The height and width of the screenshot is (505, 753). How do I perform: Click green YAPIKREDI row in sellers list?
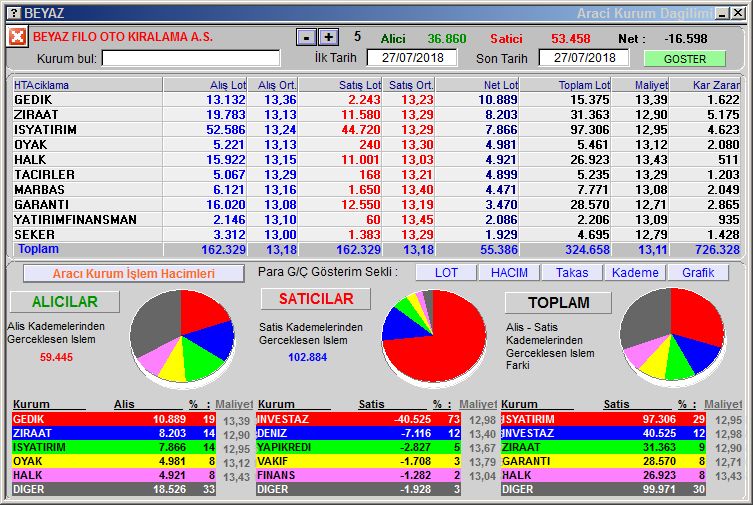coord(359,447)
